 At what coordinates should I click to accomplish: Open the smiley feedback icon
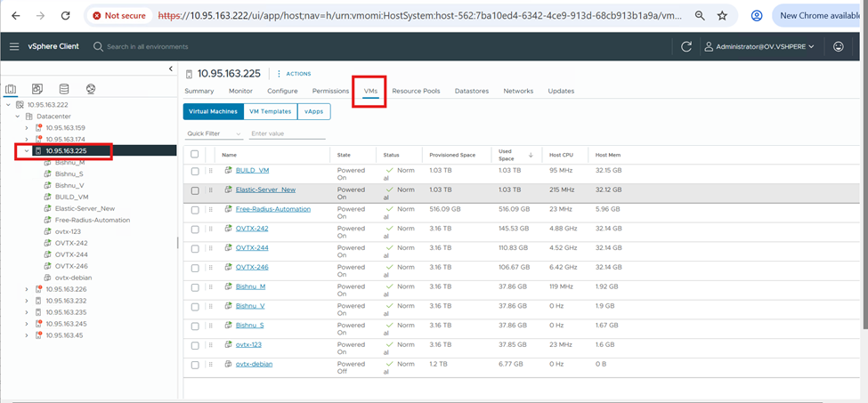point(838,46)
